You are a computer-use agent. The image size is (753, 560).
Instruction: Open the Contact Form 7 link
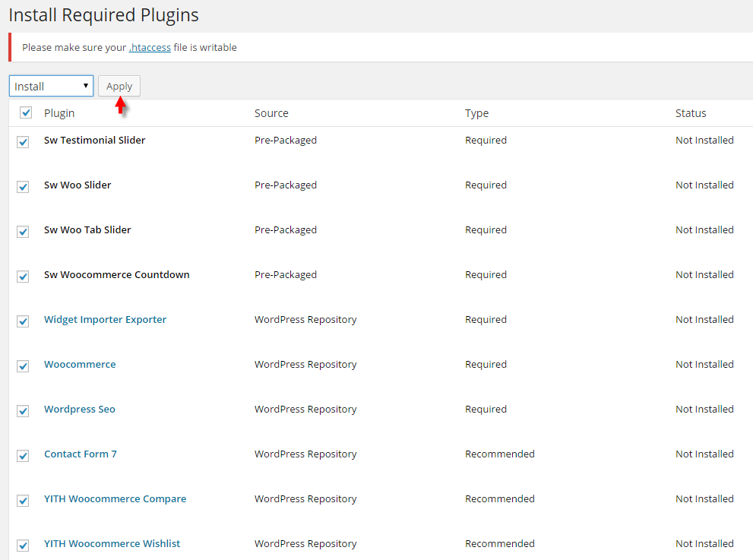tap(81, 454)
